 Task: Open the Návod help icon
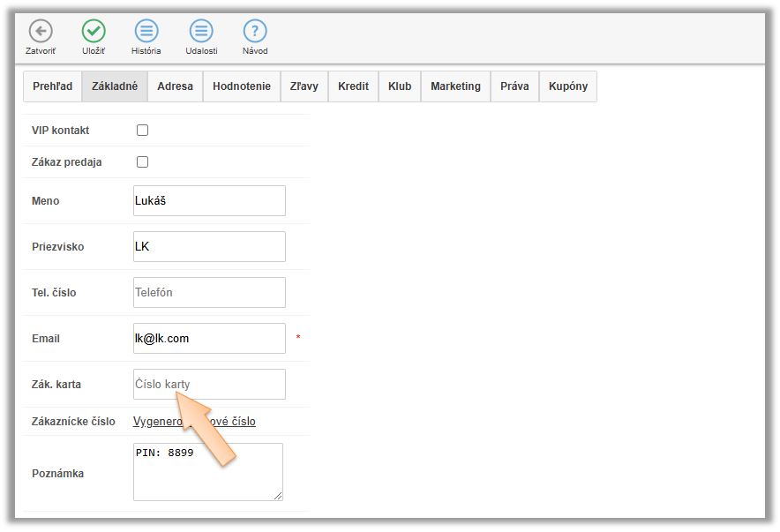[x=255, y=32]
